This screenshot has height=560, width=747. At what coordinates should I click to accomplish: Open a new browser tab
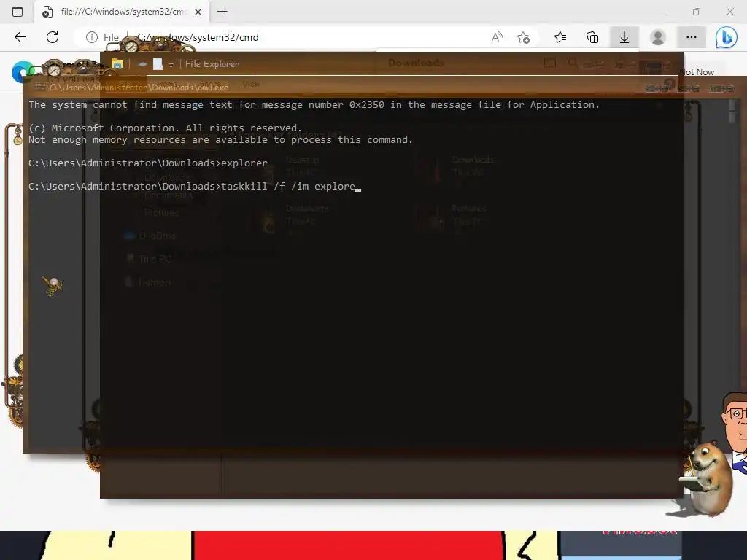click(222, 12)
